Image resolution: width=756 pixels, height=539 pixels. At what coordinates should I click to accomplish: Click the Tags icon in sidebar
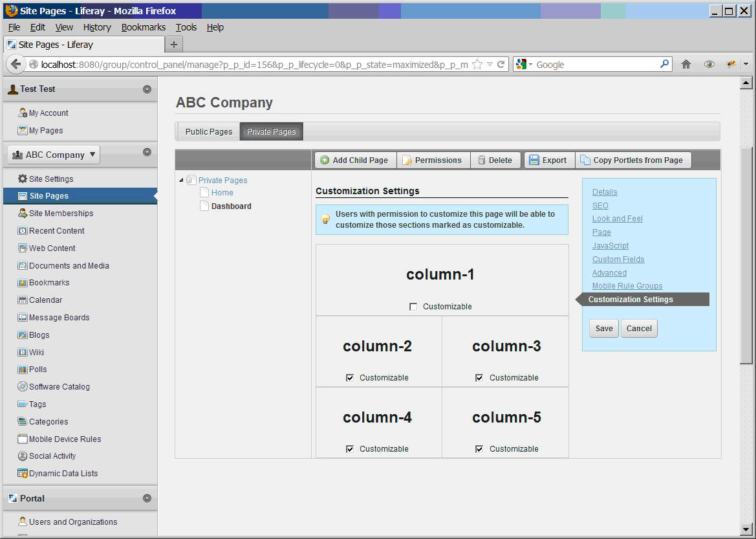23,404
